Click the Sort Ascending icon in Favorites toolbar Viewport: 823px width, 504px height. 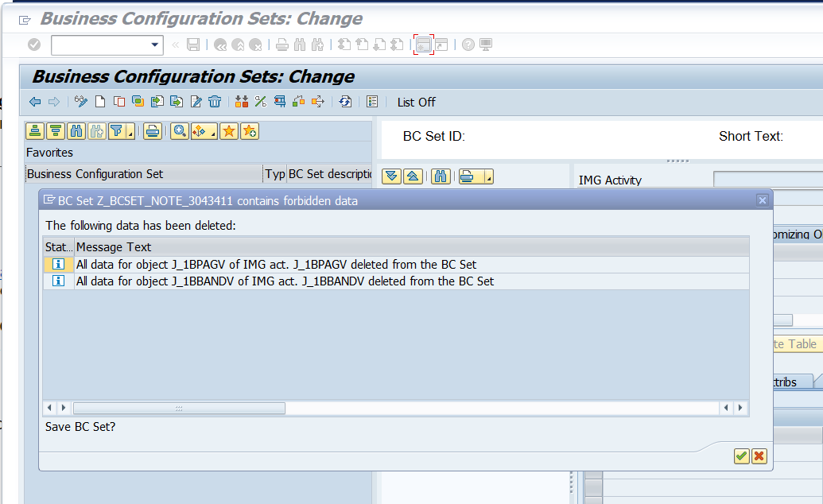click(35, 130)
